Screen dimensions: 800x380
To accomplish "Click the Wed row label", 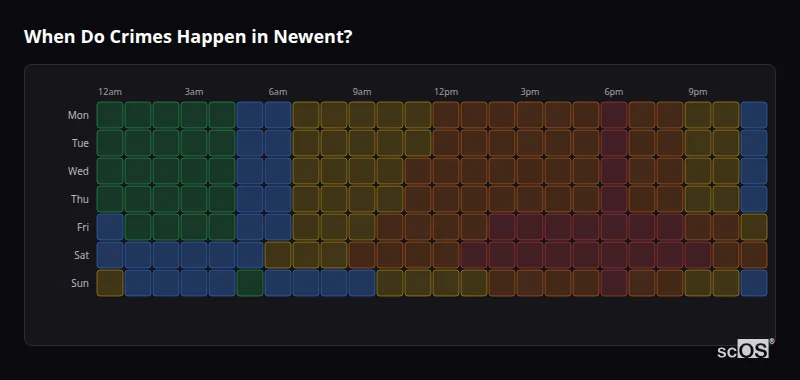I will (78, 171).
